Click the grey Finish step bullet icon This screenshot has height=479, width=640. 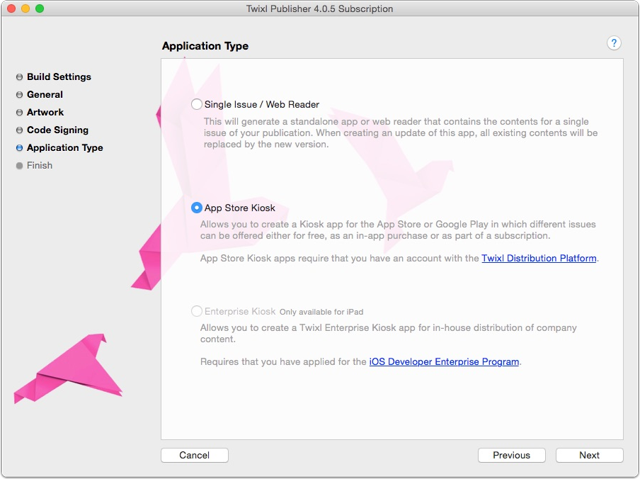(19, 166)
